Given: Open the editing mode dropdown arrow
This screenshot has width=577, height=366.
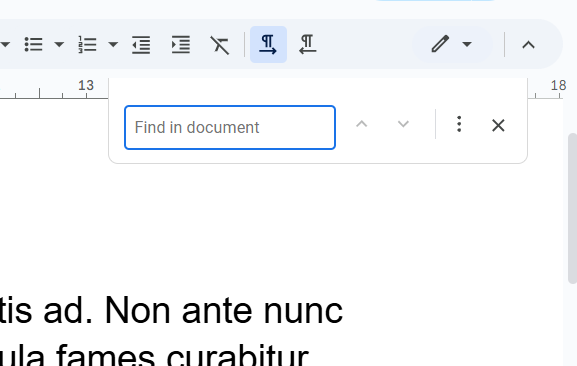Looking at the screenshot, I should 467,45.
